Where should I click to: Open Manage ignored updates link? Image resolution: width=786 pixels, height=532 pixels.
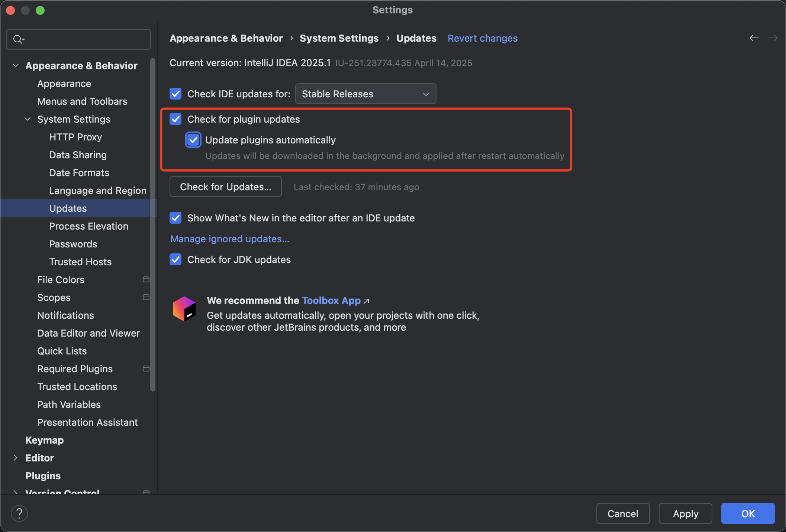click(x=229, y=239)
